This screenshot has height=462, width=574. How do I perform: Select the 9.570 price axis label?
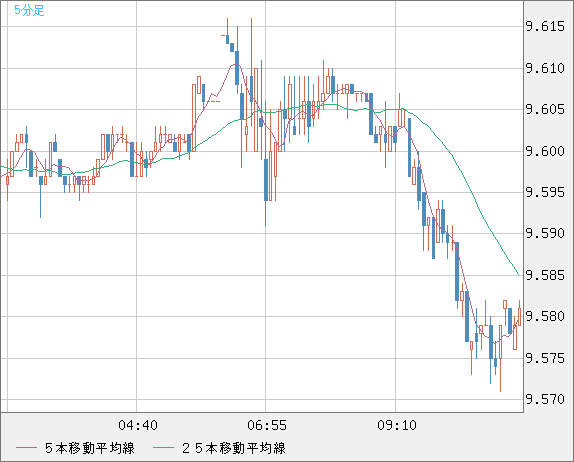[x=545, y=399]
